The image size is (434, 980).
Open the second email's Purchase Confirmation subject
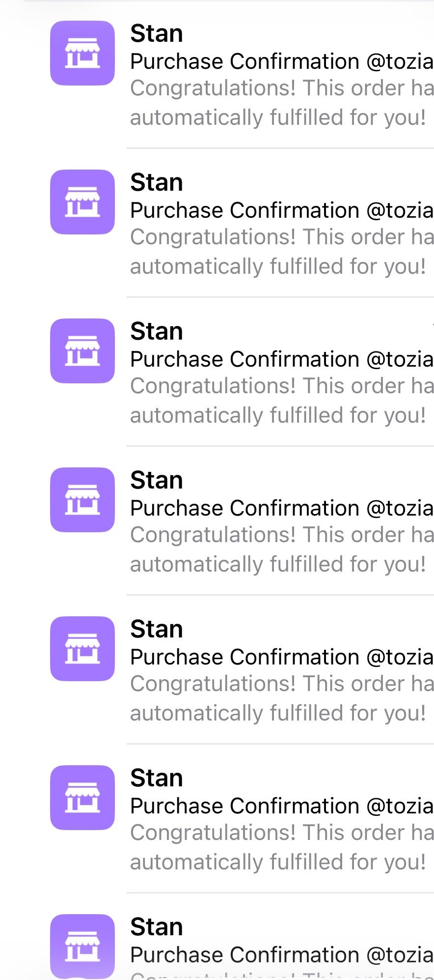click(281, 211)
